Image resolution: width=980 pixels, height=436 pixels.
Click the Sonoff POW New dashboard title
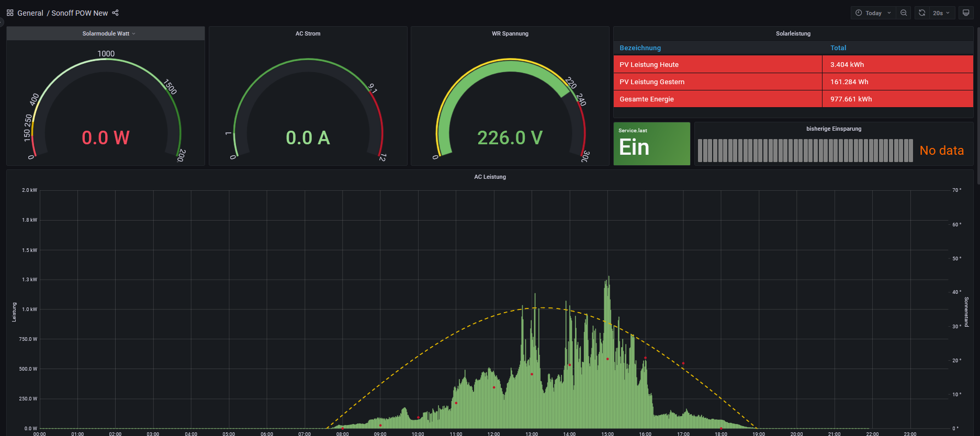(80, 13)
